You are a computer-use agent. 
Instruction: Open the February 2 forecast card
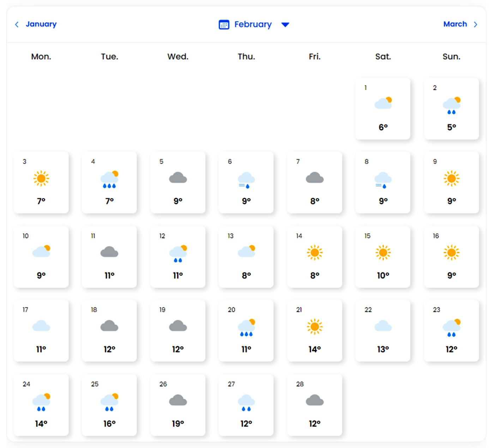451,109
